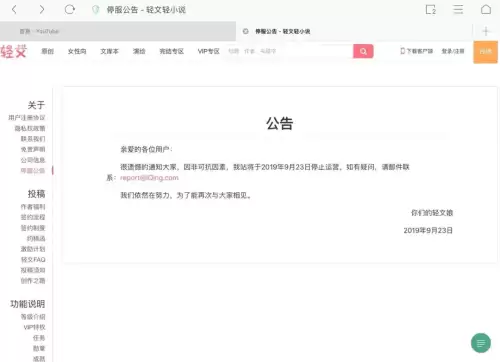Click the orange button at top right
The image size is (500, 362).
pos(485,52)
